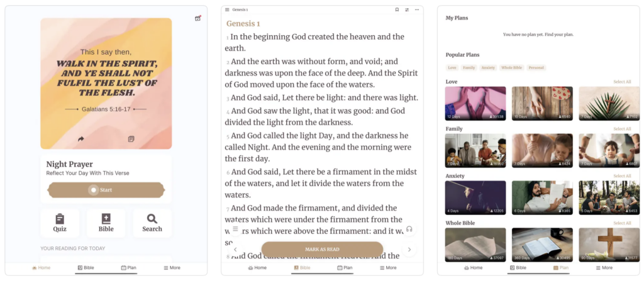Image resolution: width=644 pixels, height=281 pixels.
Task: Open More tab in Plans screen
Action: pyautogui.click(x=603, y=268)
